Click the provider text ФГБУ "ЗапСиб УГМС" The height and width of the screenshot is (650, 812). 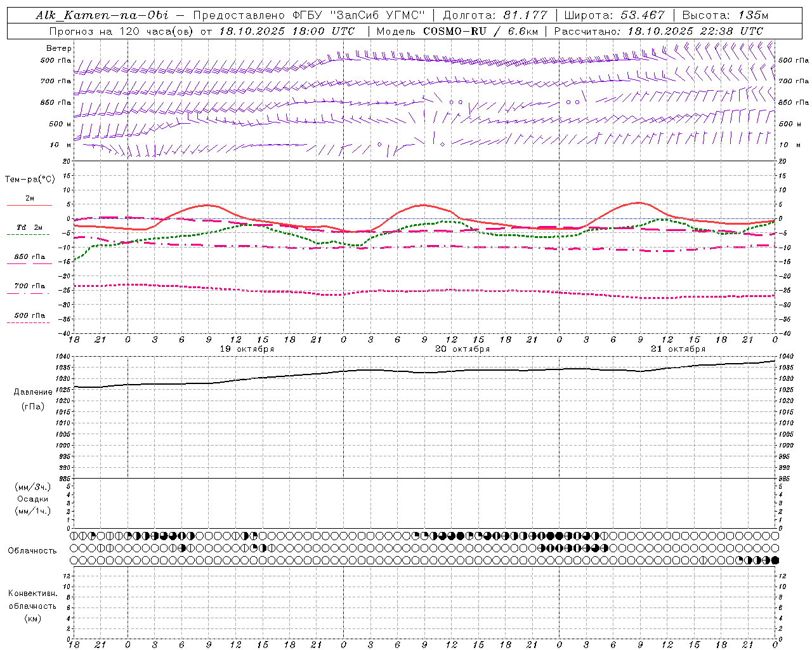tap(357, 15)
